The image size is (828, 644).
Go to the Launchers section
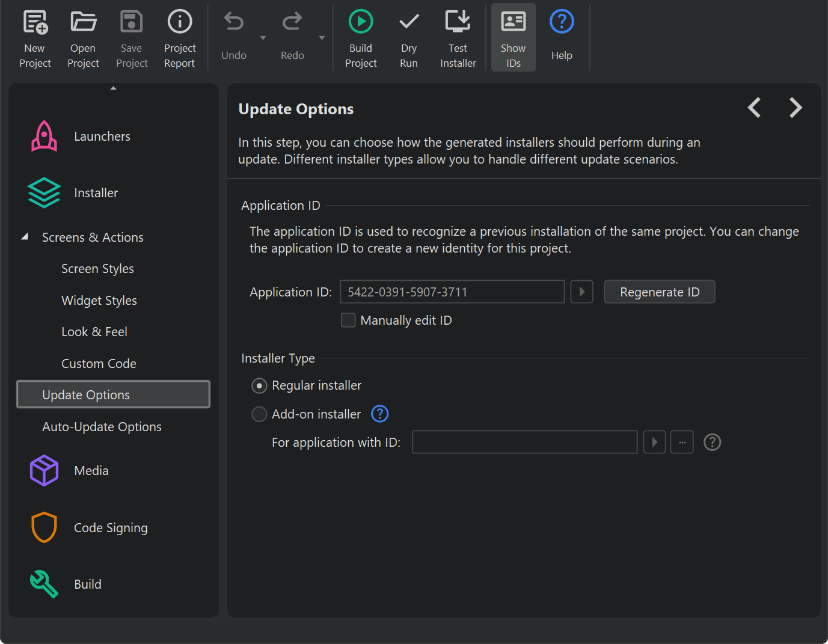tap(102, 136)
